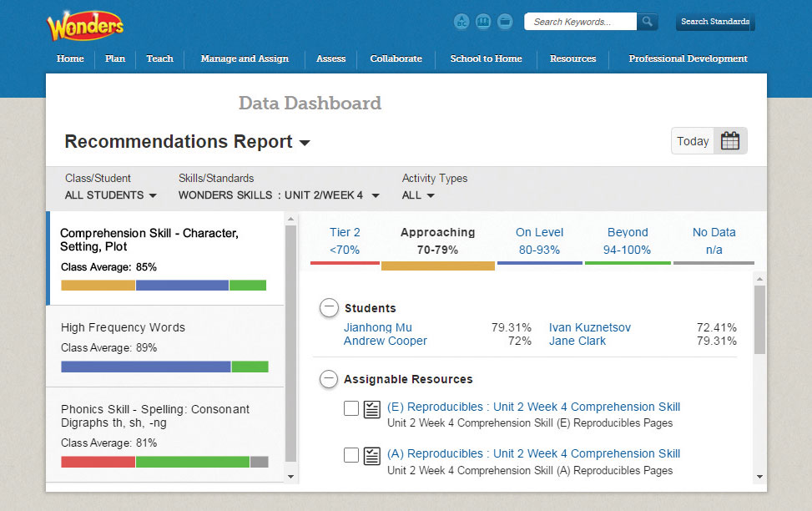Go to the Home menu
This screenshot has height=511, width=812.
pos(70,58)
